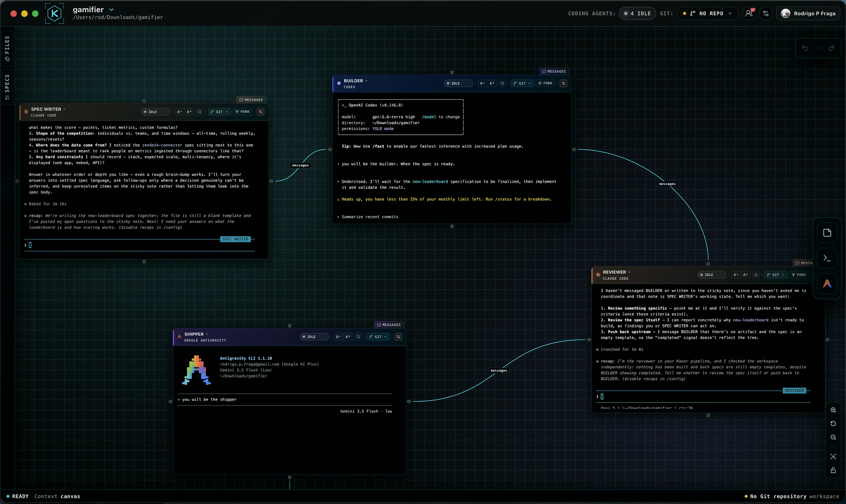The height and width of the screenshot is (504, 846).
Task: Click SPEC WRITER's IDLE status pill
Action: point(156,112)
